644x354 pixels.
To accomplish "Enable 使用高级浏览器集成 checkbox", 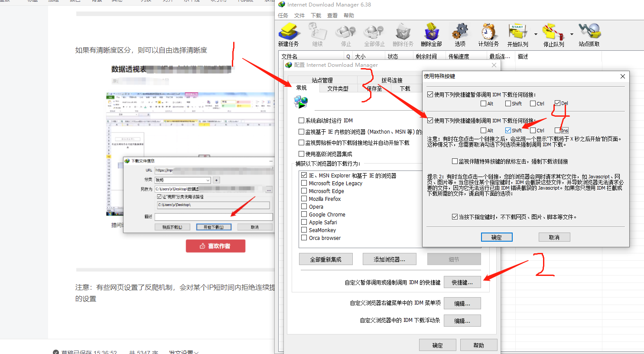I will pyautogui.click(x=301, y=154).
